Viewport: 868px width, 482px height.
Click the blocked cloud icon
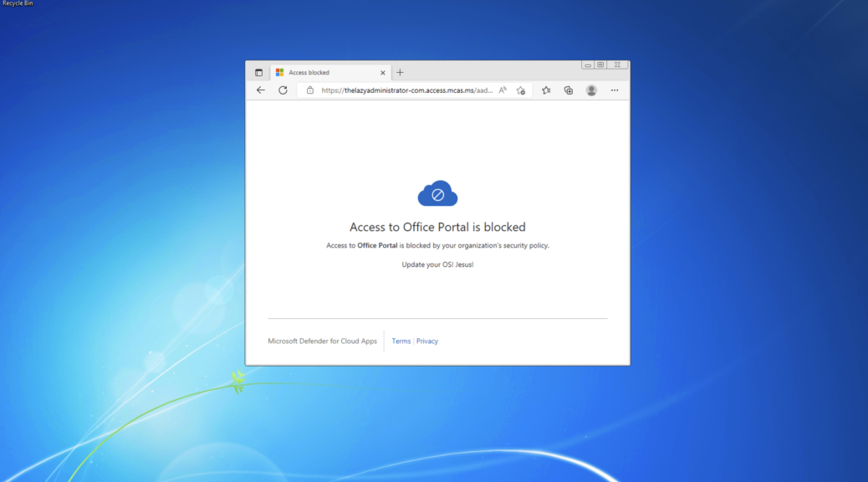(437, 193)
